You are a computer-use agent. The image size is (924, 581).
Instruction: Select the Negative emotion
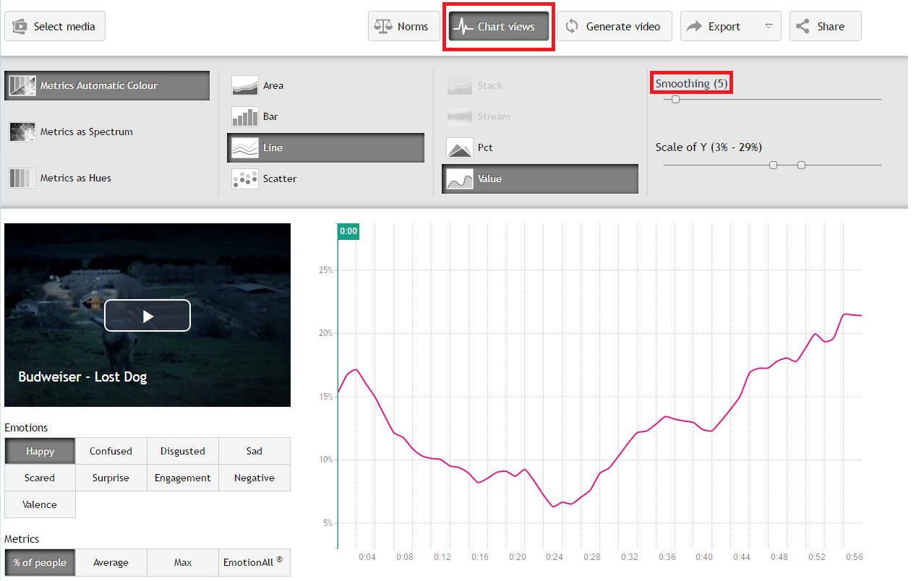(254, 478)
